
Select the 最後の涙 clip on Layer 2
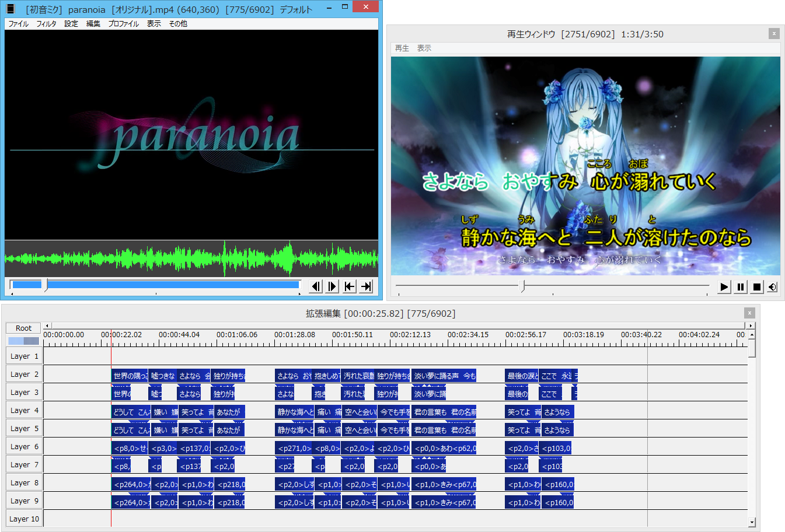[522, 376]
